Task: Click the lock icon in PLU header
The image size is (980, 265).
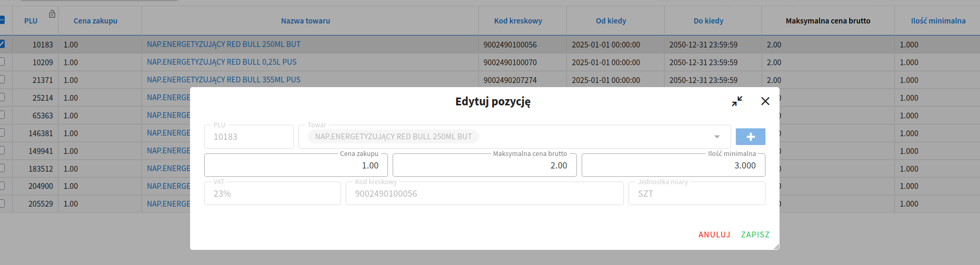Action: pyautogui.click(x=52, y=14)
